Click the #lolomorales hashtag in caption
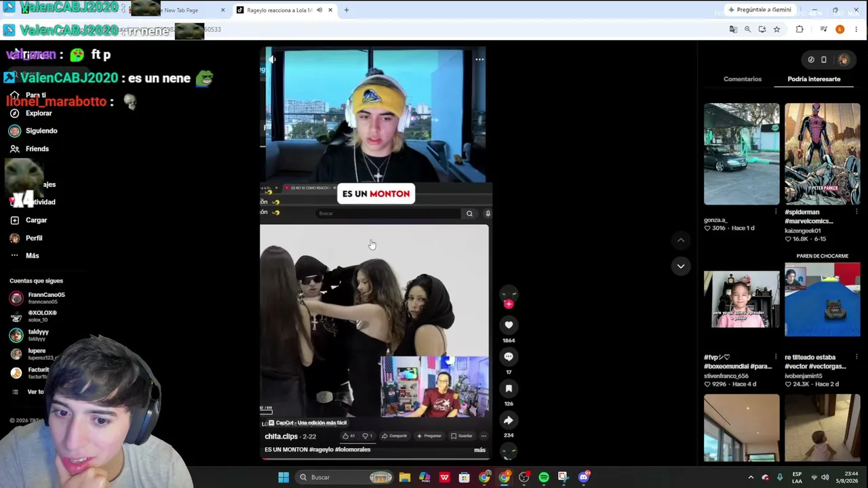 coord(353,450)
